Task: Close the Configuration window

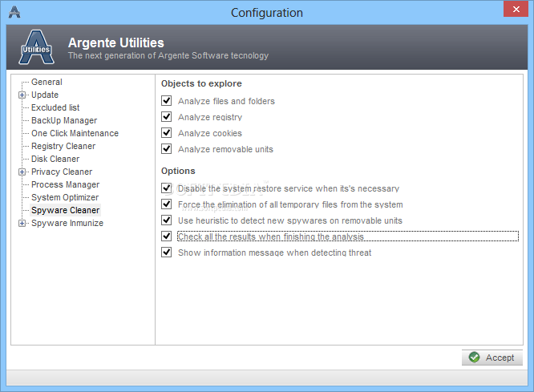Action: (516, 9)
